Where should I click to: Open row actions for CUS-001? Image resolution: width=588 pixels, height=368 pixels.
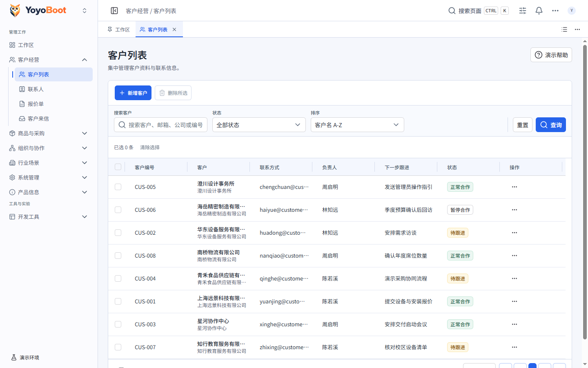pyautogui.click(x=514, y=301)
